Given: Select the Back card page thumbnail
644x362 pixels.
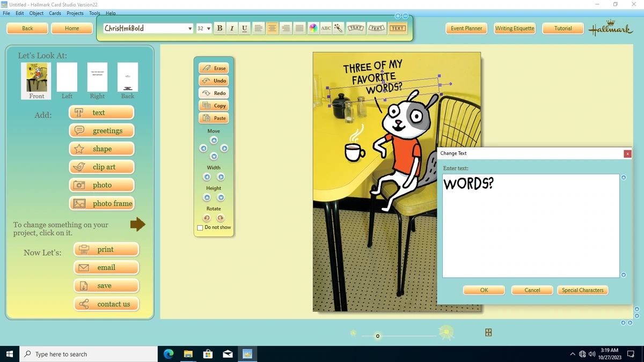Looking at the screenshot, I should [x=128, y=77].
